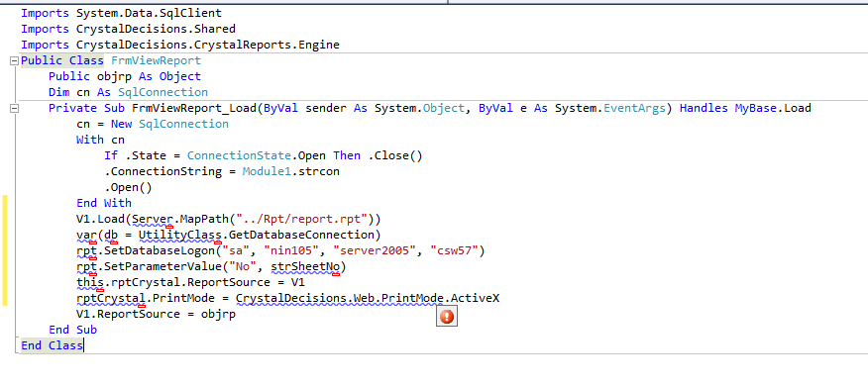Click 'V1.ReportSource = objrp' line
This screenshot has height=387, width=868.
(x=157, y=314)
